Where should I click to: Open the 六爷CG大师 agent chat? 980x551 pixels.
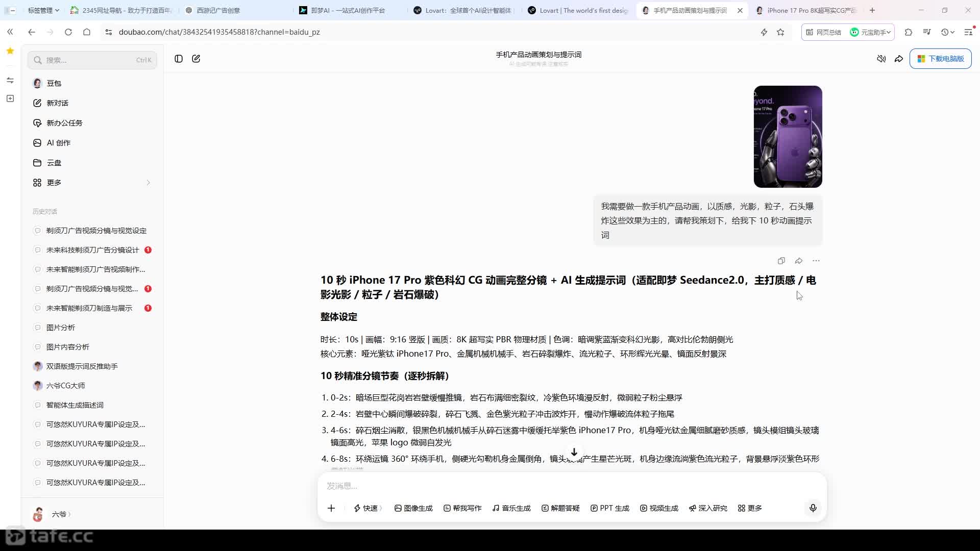(92, 386)
